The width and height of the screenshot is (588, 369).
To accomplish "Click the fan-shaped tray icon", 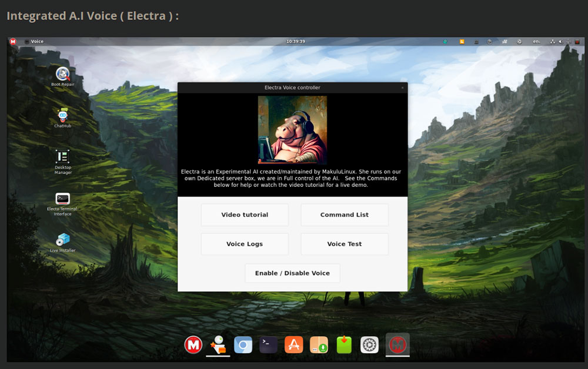I will (x=519, y=42).
